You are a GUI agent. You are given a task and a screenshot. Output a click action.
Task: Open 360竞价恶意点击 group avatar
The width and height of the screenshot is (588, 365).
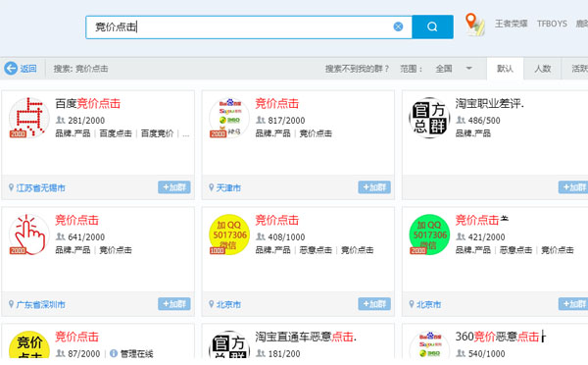tap(429, 344)
